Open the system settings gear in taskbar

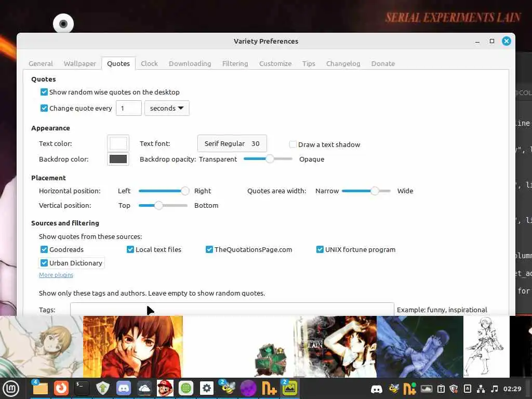207,388
